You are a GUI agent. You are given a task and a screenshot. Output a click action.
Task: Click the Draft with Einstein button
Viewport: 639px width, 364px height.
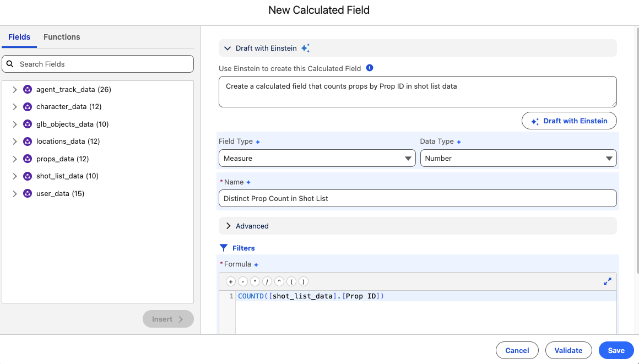click(569, 121)
